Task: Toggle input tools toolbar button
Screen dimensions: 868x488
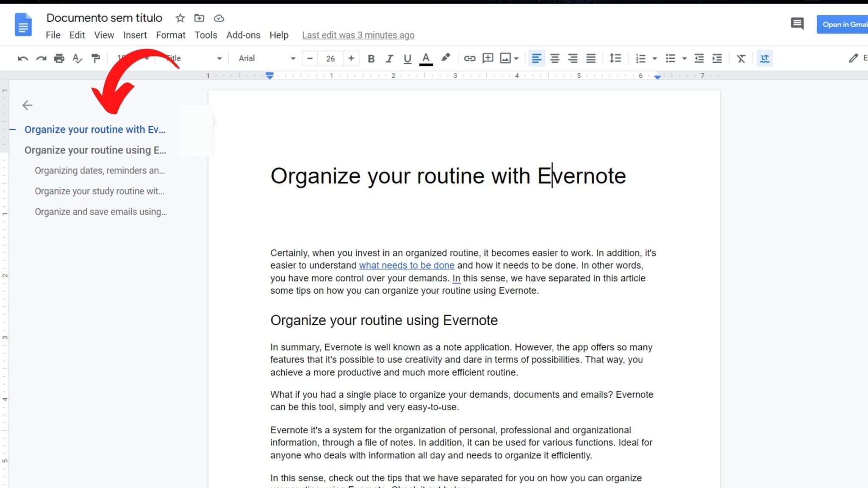Action: pyautogui.click(x=765, y=58)
